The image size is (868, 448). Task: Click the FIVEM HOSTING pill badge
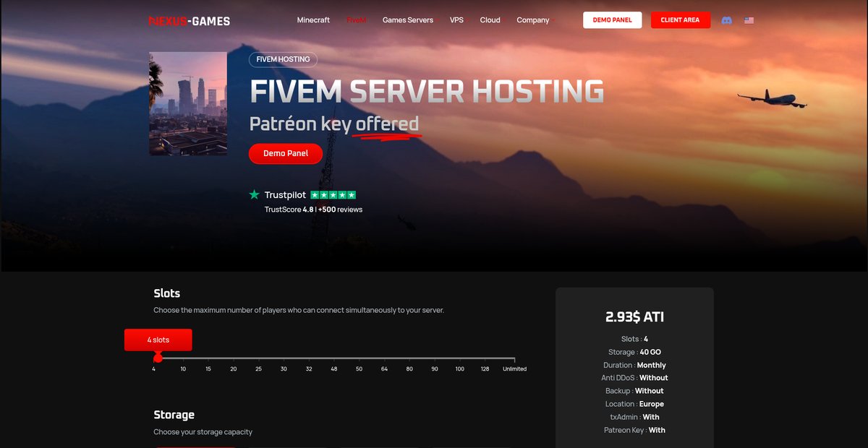283,59
